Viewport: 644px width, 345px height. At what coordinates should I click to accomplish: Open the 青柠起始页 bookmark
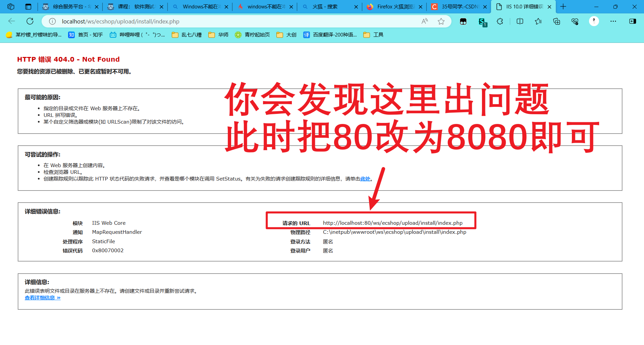pos(253,35)
